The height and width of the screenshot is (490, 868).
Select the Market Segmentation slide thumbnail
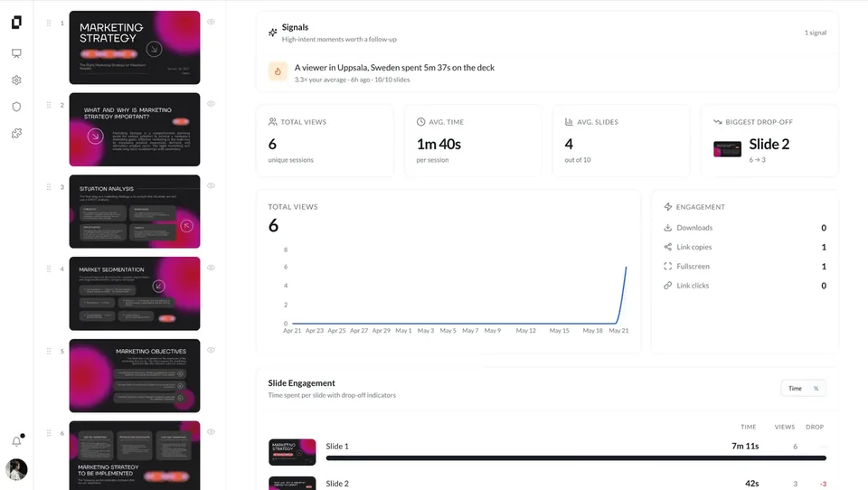[x=135, y=294]
